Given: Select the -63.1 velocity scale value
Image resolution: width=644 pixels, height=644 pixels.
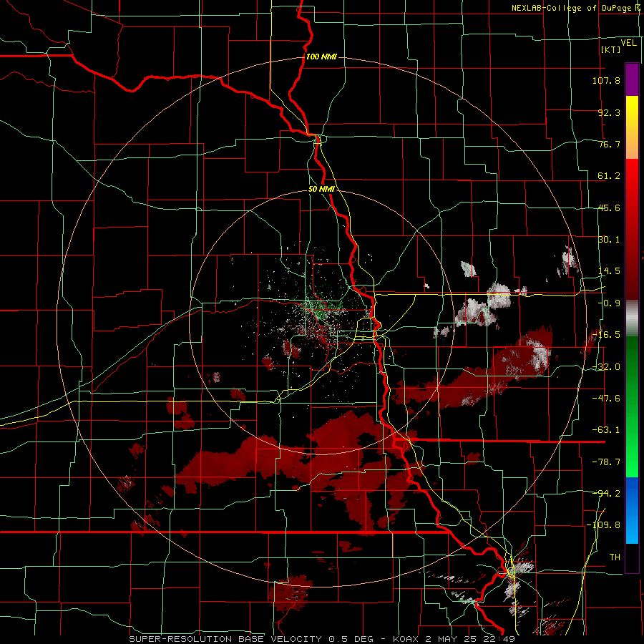Looking at the screenshot, I should click(606, 430).
